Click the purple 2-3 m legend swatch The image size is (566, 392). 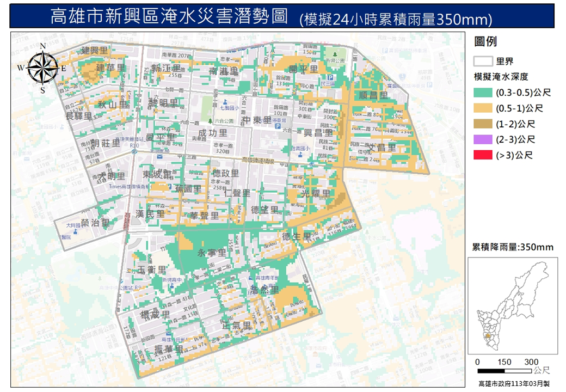coord(483,139)
